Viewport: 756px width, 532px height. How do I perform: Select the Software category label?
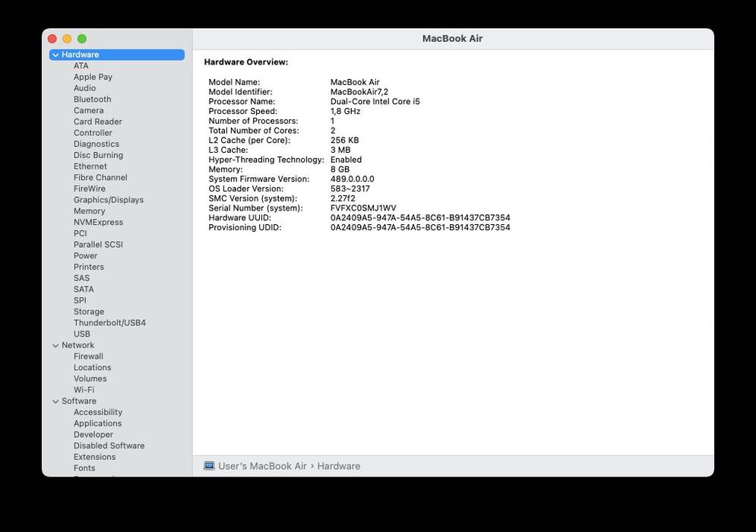(78, 401)
